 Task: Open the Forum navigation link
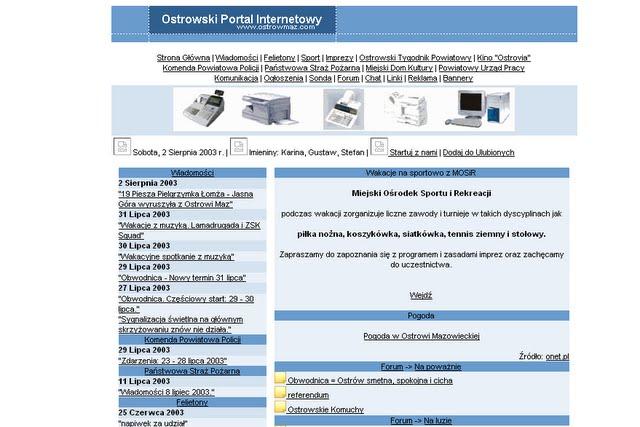(348, 78)
